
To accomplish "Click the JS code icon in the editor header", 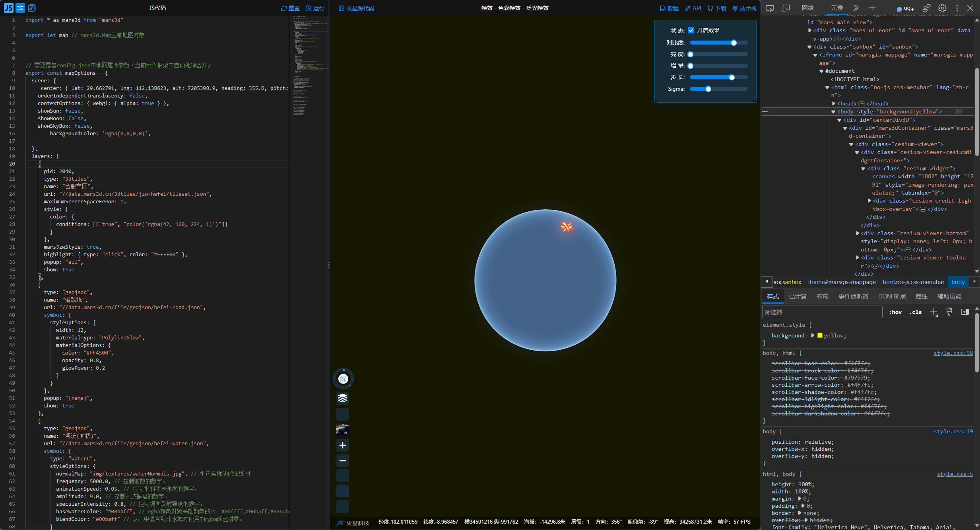I will coord(9,8).
